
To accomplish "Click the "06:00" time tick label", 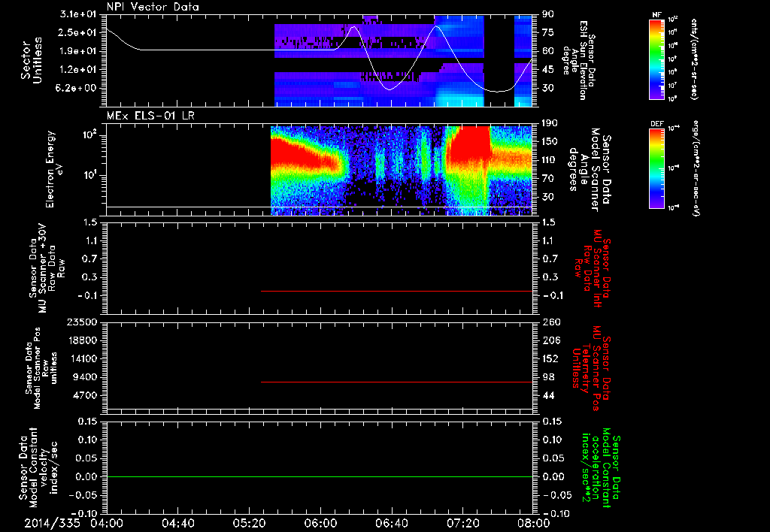I will tap(320, 523).
